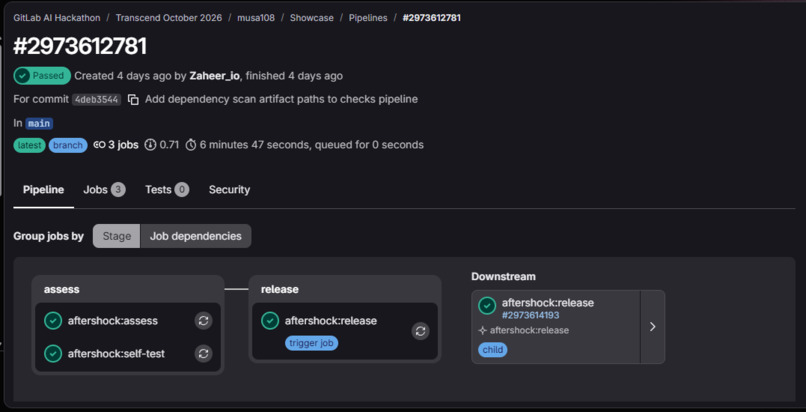The width and height of the screenshot is (806, 412).
Task: Click the trigger job badge
Action: [x=312, y=343]
